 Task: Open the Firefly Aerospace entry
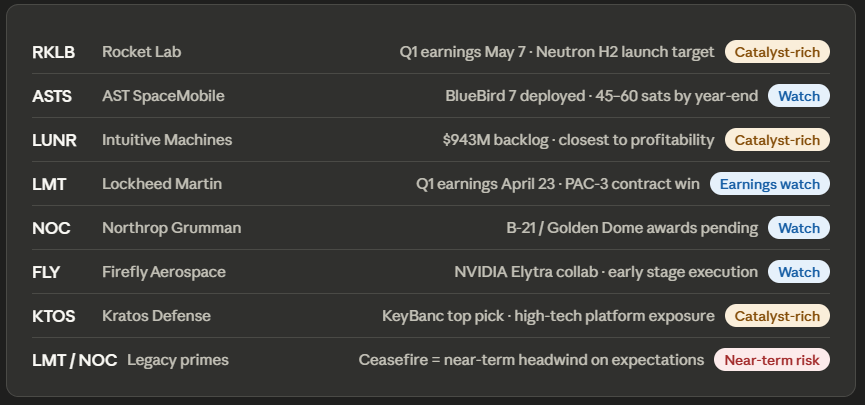[x=164, y=272]
